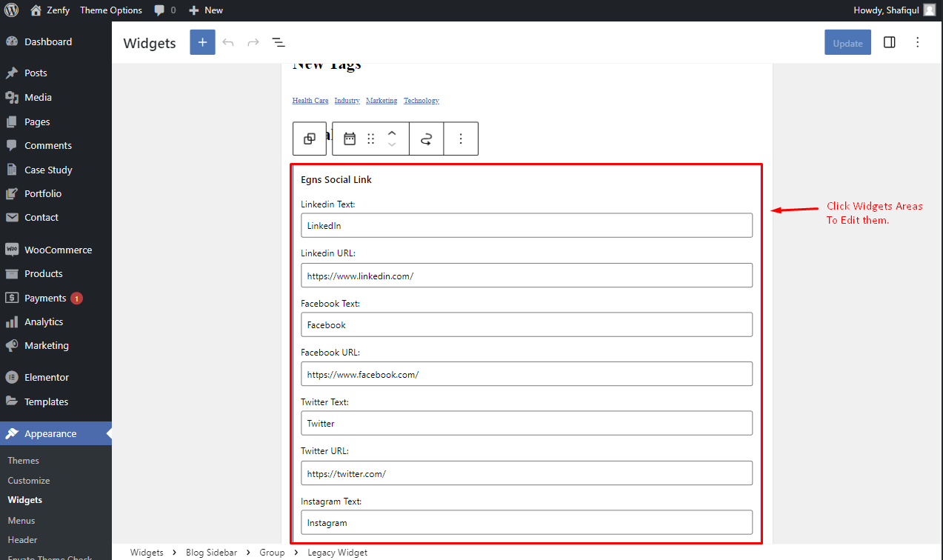Click Legacy Widget in the breadcrumb
The width and height of the screenshot is (943, 560).
[337, 553]
